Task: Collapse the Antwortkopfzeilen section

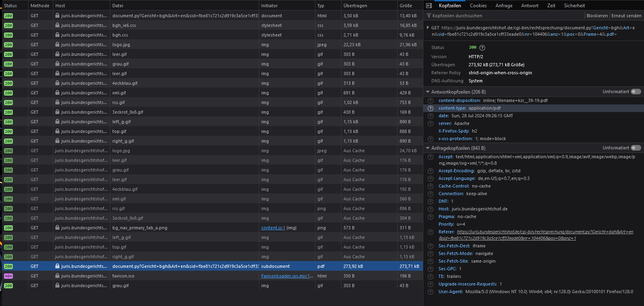Action: coord(428,92)
